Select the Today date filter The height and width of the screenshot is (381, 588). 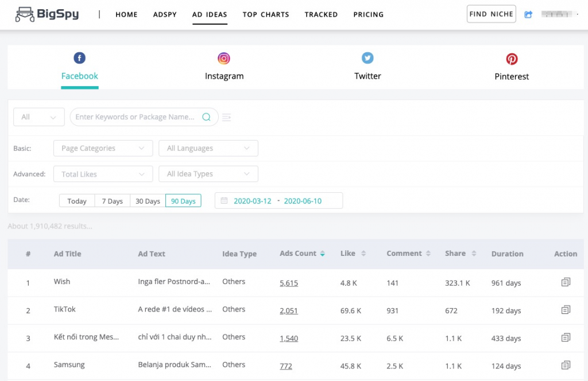point(77,201)
